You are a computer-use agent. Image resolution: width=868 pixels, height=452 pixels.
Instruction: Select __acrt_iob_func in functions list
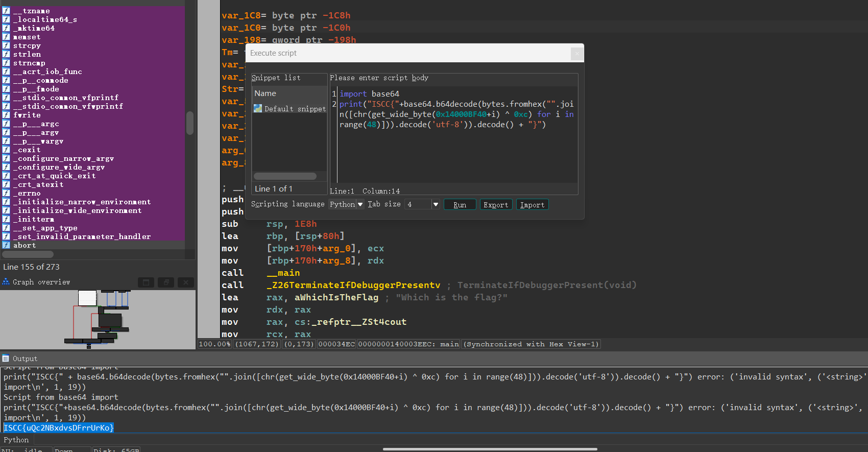tap(47, 72)
